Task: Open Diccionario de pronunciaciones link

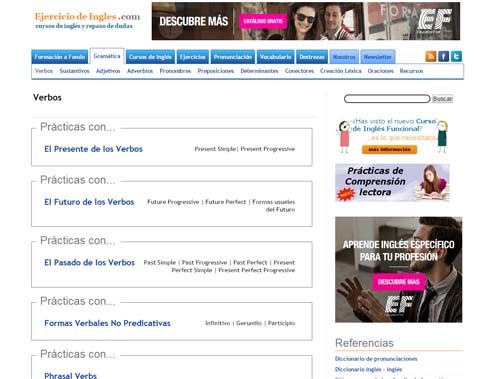Action: pos(376,359)
